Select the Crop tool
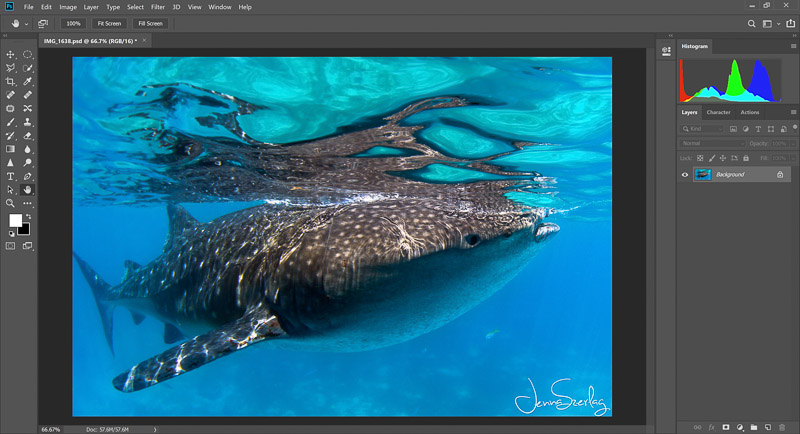 [10, 81]
